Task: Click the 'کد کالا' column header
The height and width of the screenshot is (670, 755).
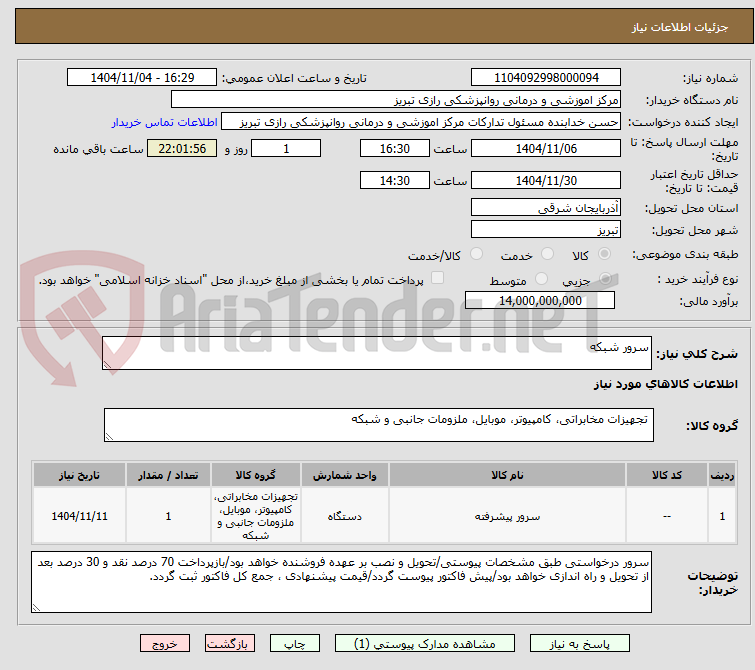Action: click(x=666, y=475)
